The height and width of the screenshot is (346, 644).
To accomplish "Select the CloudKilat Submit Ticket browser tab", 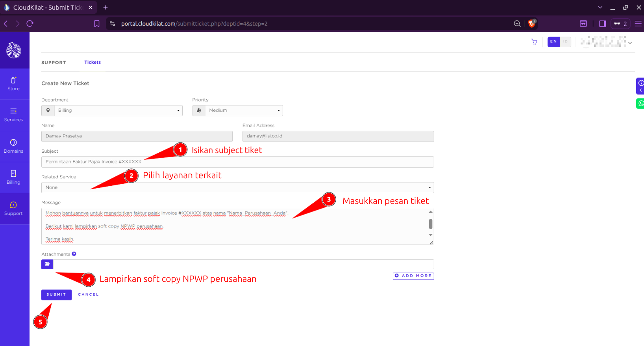I will pyautogui.click(x=49, y=7).
